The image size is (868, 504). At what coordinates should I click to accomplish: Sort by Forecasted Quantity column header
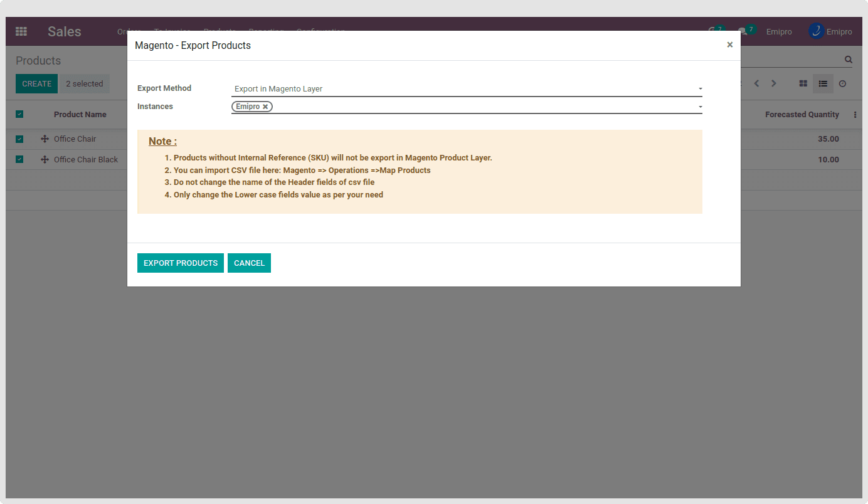pos(802,115)
